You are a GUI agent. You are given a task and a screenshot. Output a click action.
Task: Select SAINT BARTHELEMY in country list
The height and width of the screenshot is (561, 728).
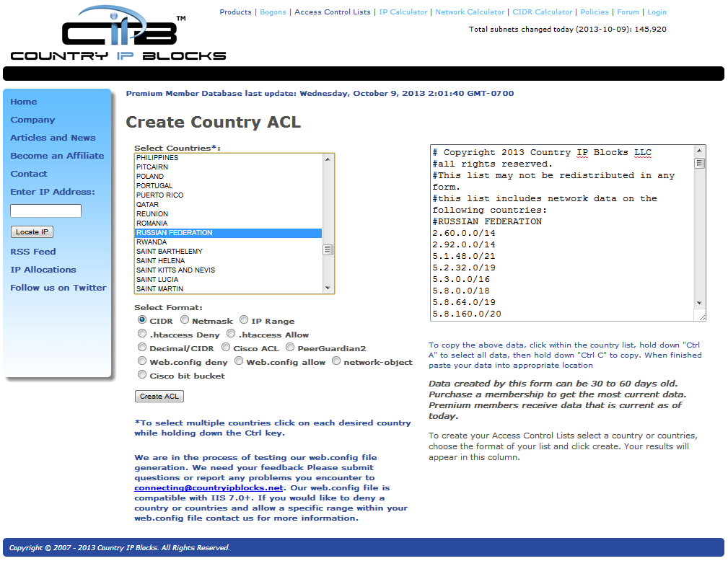pyautogui.click(x=229, y=252)
